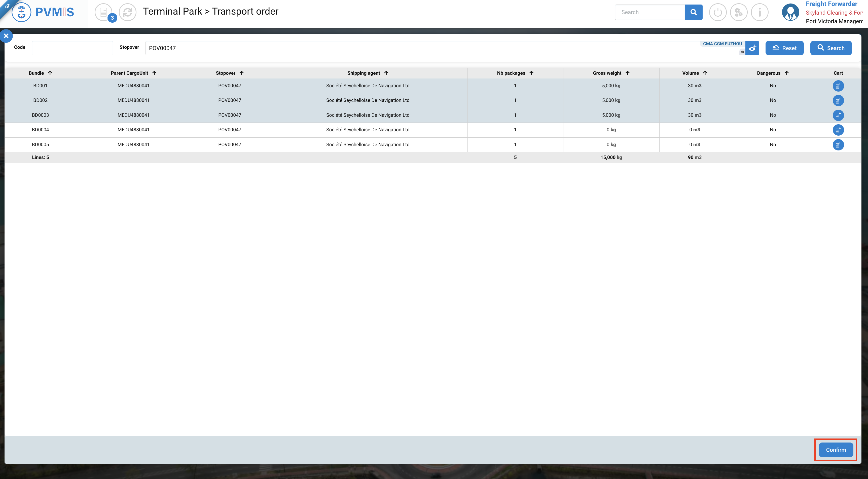
Task: Click the blue Search filter button
Action: click(830, 48)
